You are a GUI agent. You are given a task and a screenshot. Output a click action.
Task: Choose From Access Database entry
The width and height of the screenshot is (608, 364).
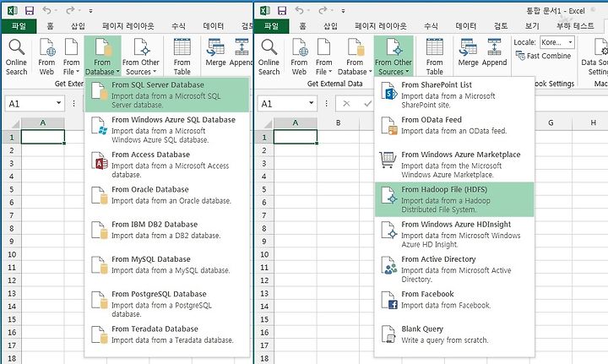pos(167,165)
